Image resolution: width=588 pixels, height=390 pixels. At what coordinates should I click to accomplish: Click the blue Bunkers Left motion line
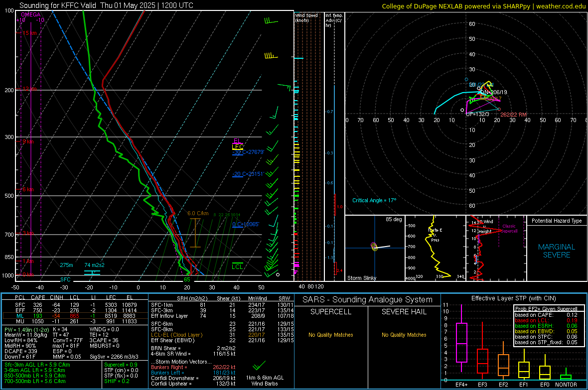[193, 373]
